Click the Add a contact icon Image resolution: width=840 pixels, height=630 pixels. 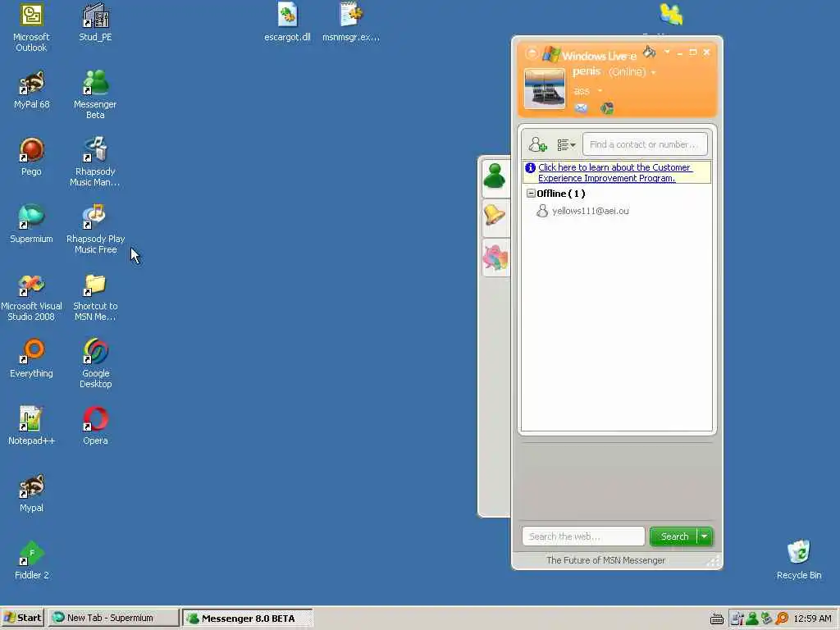tap(537, 144)
